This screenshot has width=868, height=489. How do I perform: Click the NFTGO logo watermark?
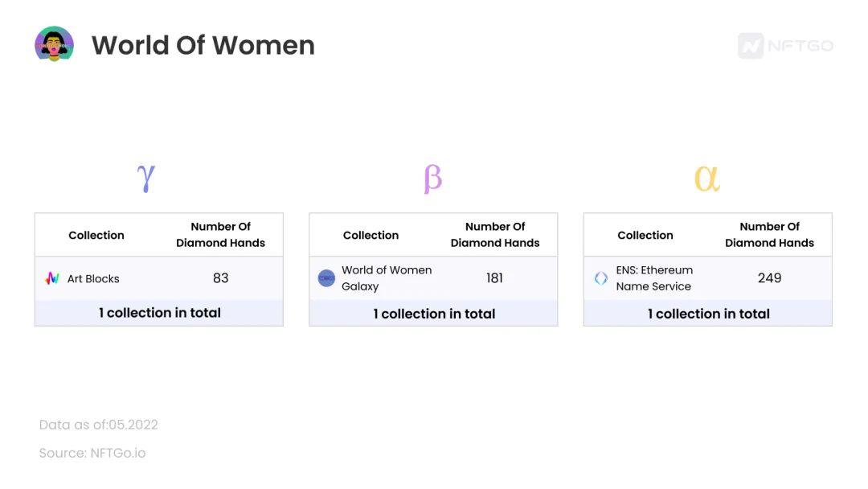tap(785, 46)
